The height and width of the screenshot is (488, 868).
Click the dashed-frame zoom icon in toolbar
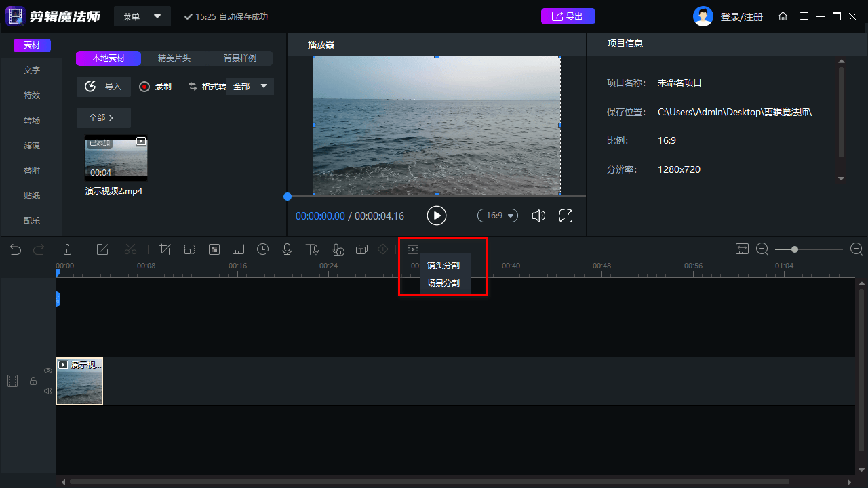pos(190,249)
